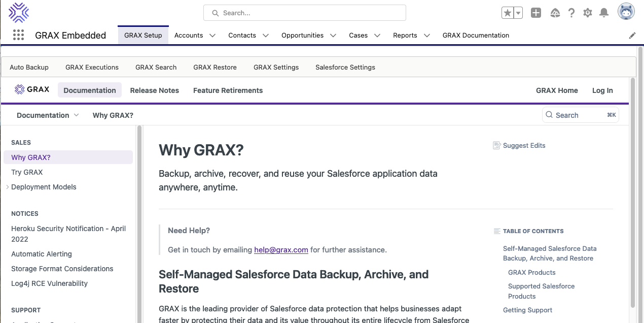Open the user profile avatar
Image resolution: width=644 pixels, height=323 pixels.
[626, 12]
